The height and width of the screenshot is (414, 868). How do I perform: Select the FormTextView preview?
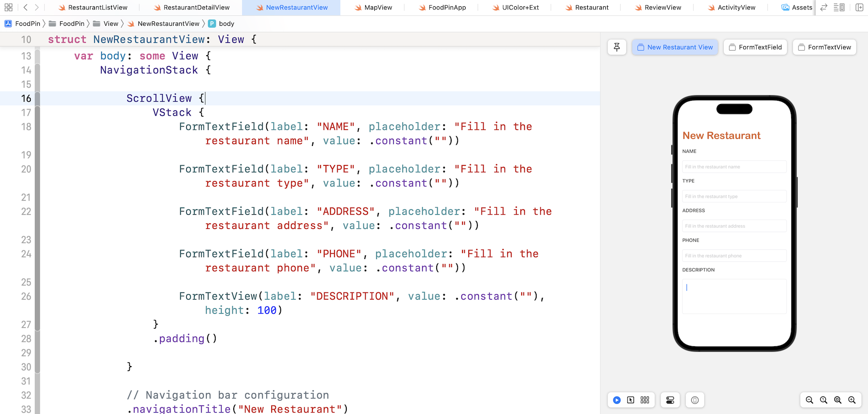[x=825, y=47]
